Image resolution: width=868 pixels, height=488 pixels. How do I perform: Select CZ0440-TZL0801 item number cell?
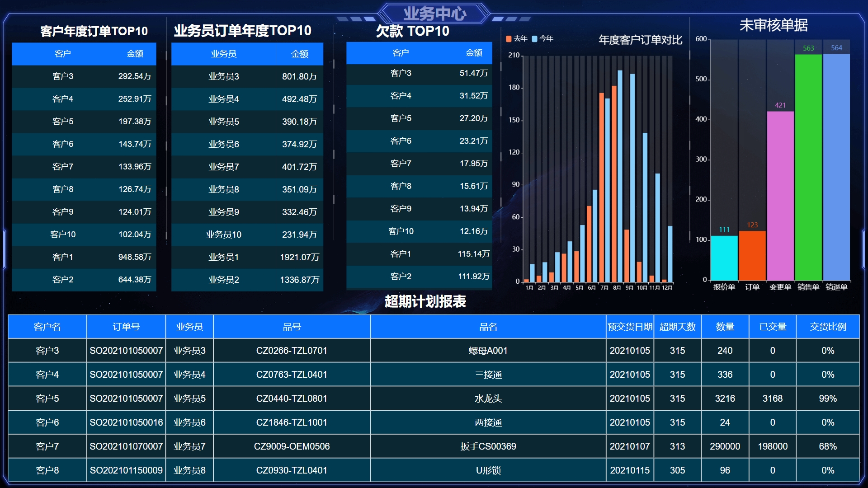(292, 399)
